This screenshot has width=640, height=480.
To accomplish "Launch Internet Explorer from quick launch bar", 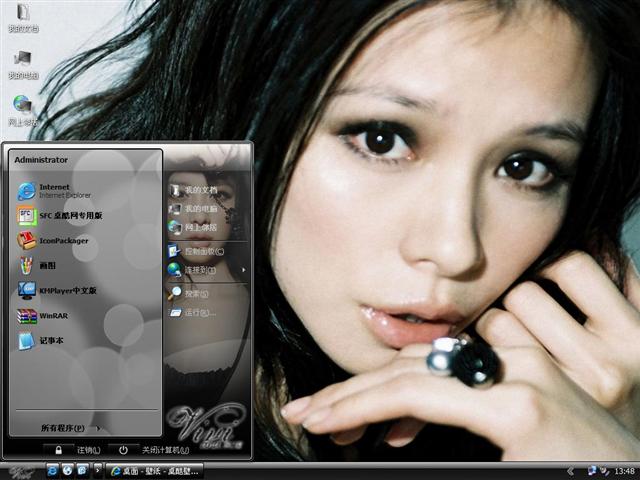I will point(52,471).
